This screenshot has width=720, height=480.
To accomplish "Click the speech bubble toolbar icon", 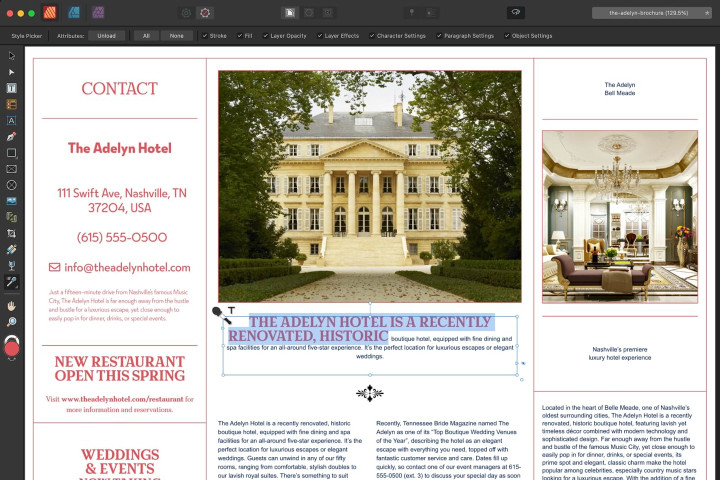I will [516, 12].
